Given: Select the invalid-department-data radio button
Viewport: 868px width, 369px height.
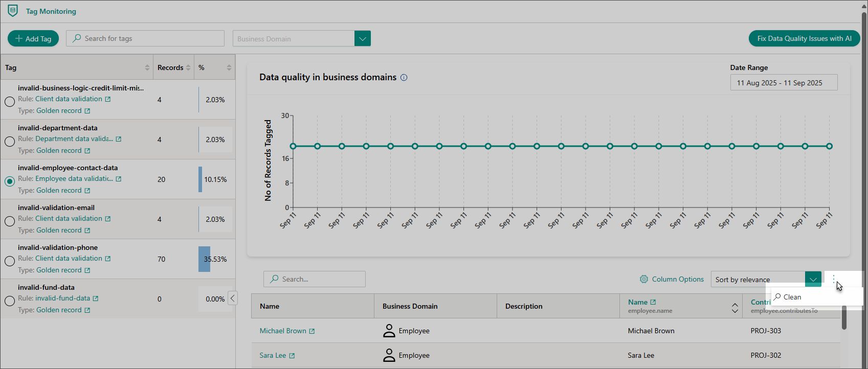Looking at the screenshot, I should (x=10, y=142).
